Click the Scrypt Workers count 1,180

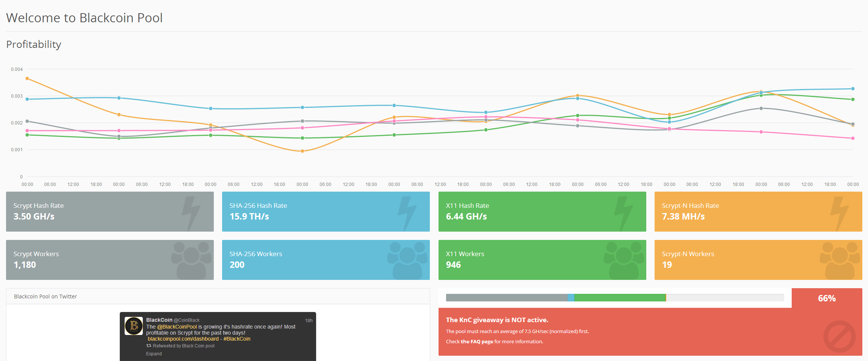coord(25,265)
